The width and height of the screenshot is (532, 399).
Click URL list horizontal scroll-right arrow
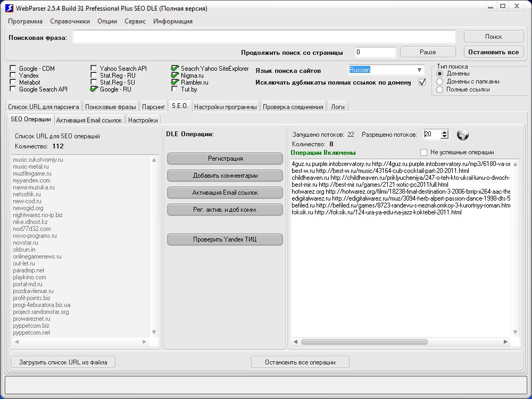coord(145,342)
